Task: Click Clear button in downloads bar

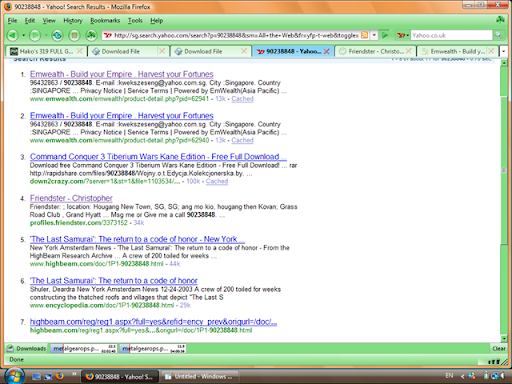Action: [499, 348]
